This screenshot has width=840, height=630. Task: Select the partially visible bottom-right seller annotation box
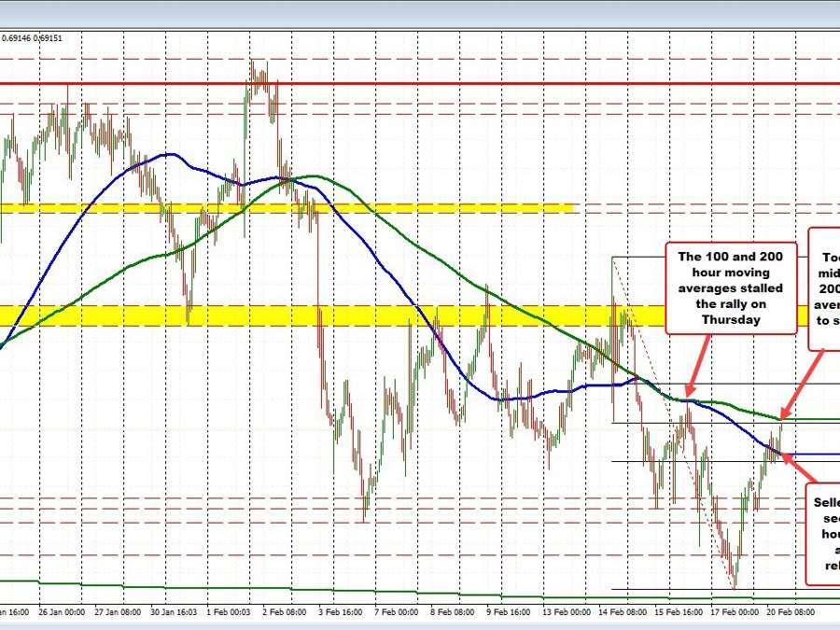pos(823,532)
